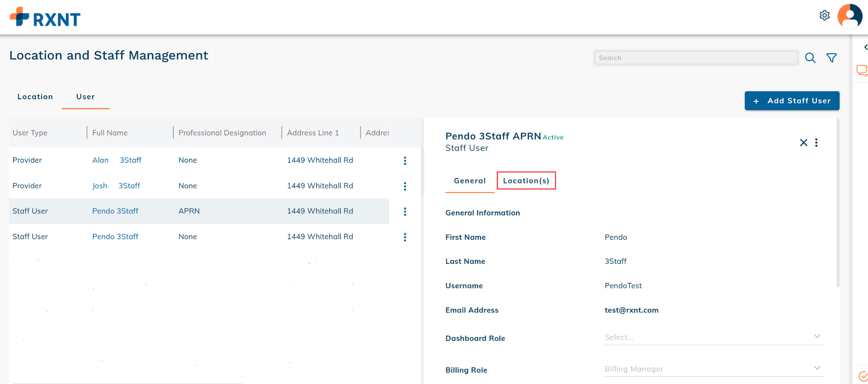Open the options menu for the APRN staff row
This screenshot has height=384, width=868.
(405, 211)
